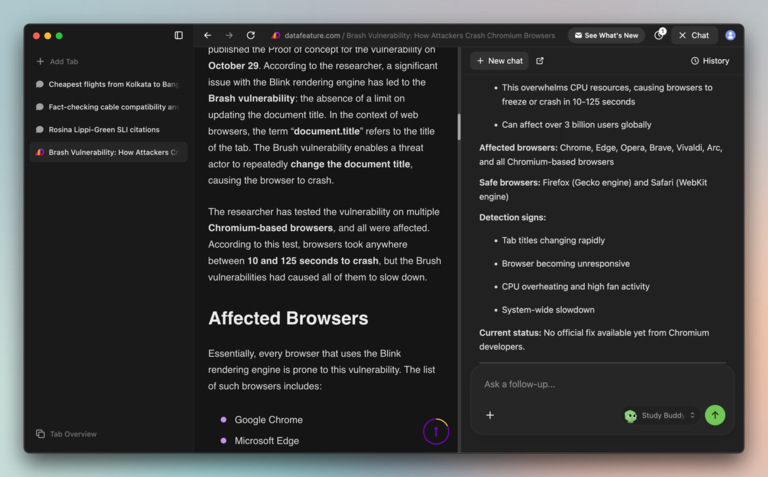
Task: Click the Microsoft Edge list item
Action: [x=266, y=441]
